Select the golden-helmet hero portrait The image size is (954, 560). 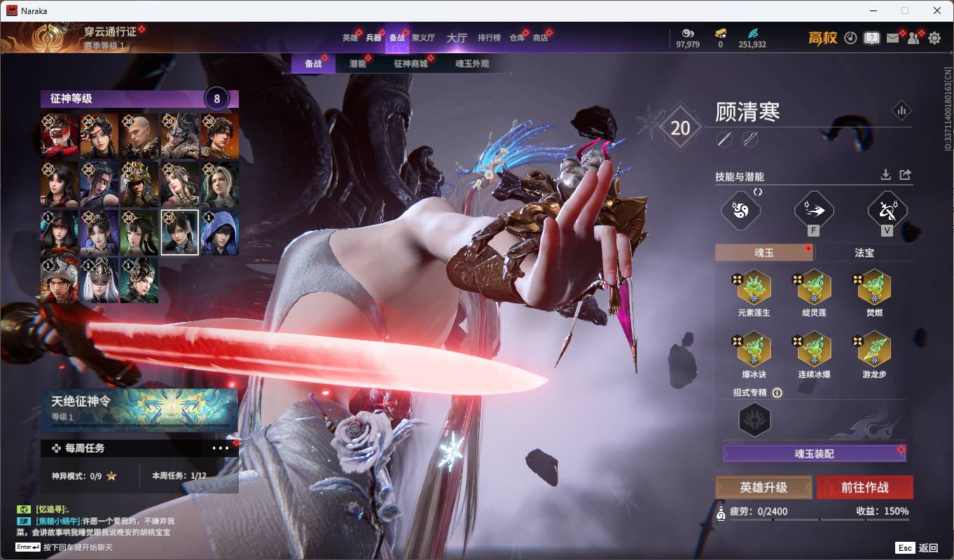[139, 184]
